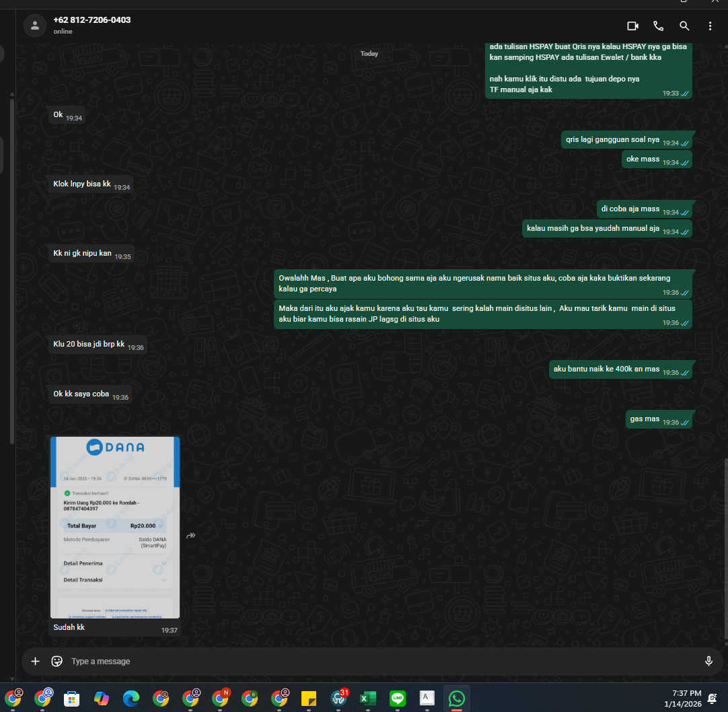Click the 'qris lagi gangguan soal nya' message

pyautogui.click(x=626, y=140)
